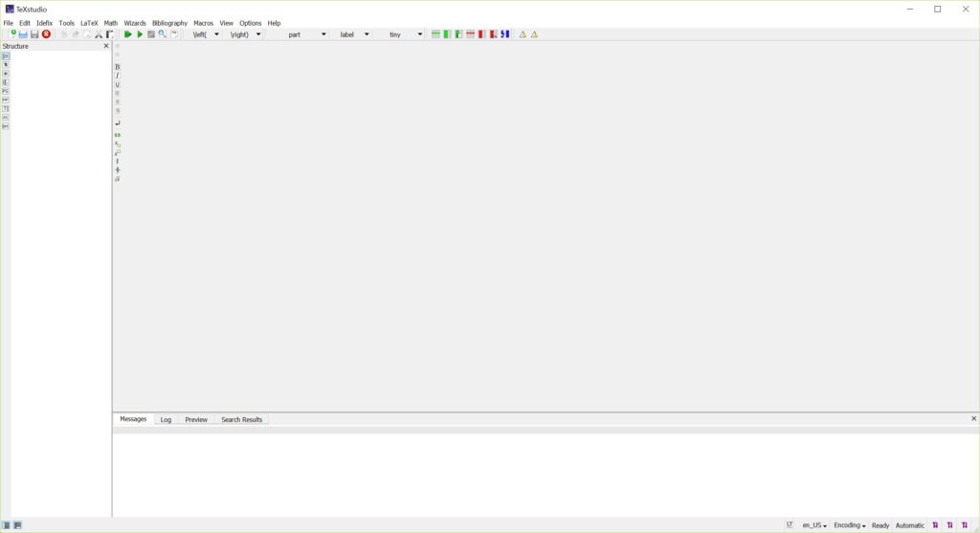Click the Stop compile square icon
This screenshot has height=533, width=980.
click(150, 34)
